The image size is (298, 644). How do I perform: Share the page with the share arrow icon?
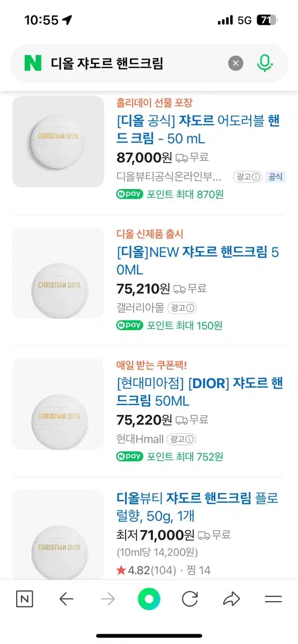(231, 599)
